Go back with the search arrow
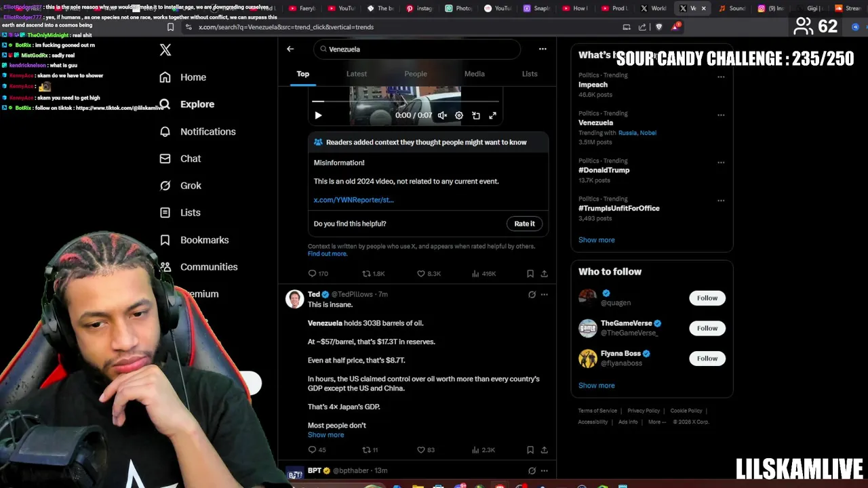This screenshot has height=488, width=868. (290, 49)
